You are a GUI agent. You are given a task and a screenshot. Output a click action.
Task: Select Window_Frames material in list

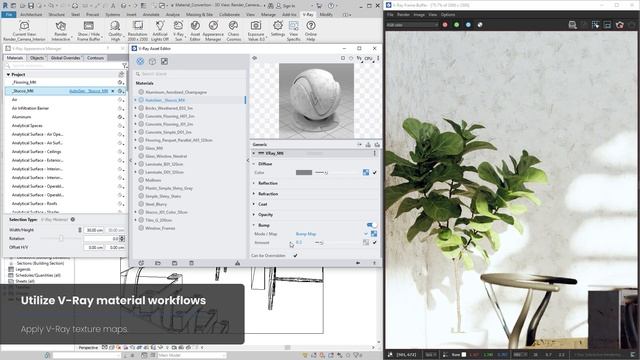pos(160,228)
